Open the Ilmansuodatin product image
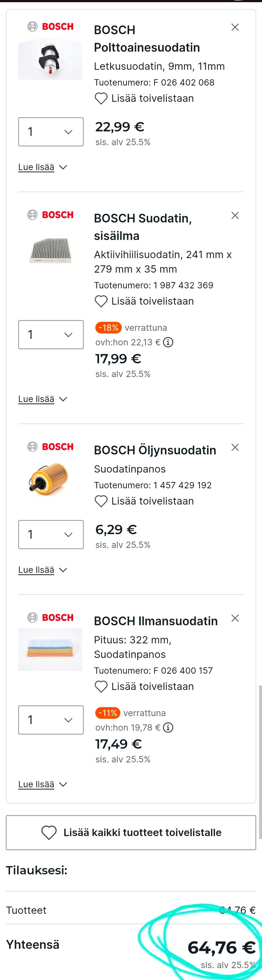This screenshot has width=262, height=980. pyautogui.click(x=50, y=649)
